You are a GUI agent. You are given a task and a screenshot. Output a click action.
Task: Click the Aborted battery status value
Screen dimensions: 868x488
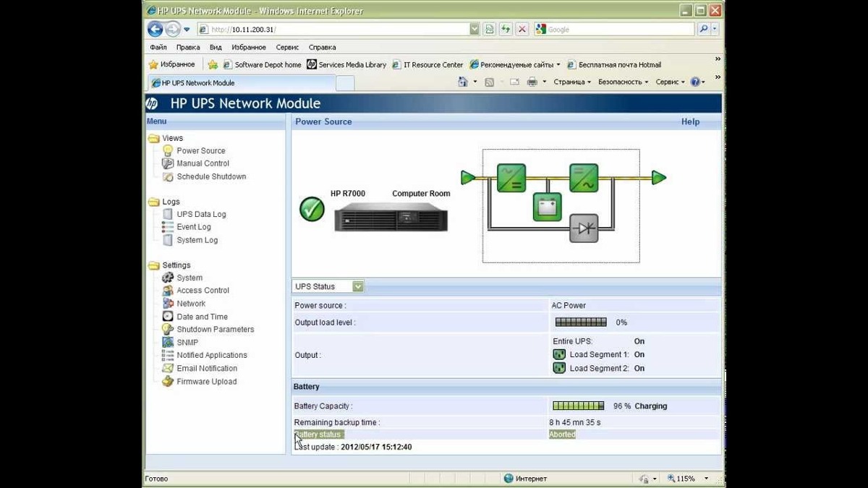562,435
